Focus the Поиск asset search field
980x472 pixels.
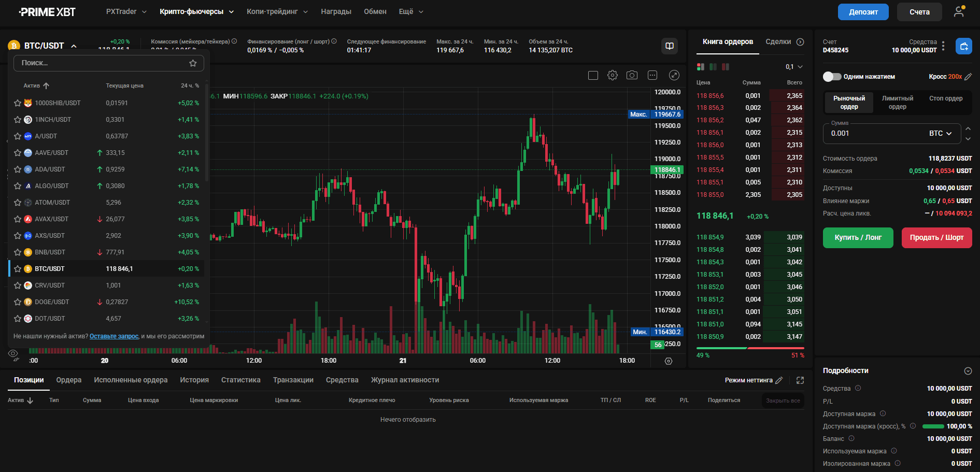tap(109, 63)
